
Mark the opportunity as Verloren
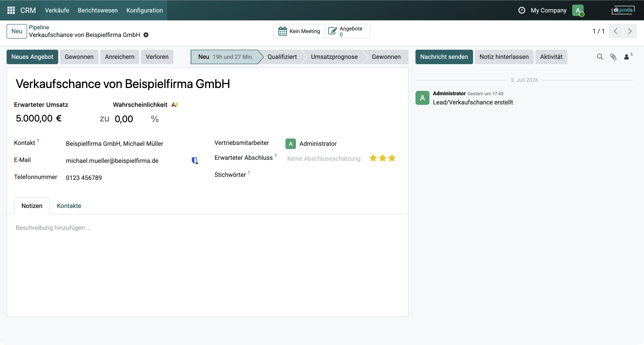click(x=157, y=57)
